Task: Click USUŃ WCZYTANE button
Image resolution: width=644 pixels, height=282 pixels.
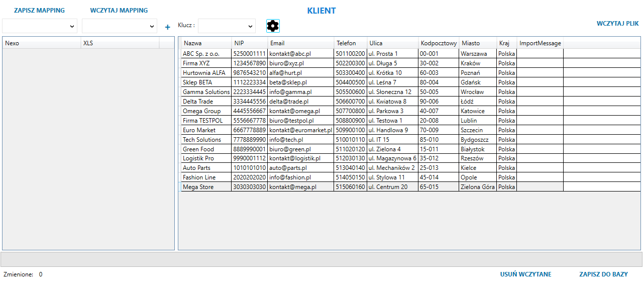Action: pyautogui.click(x=525, y=274)
